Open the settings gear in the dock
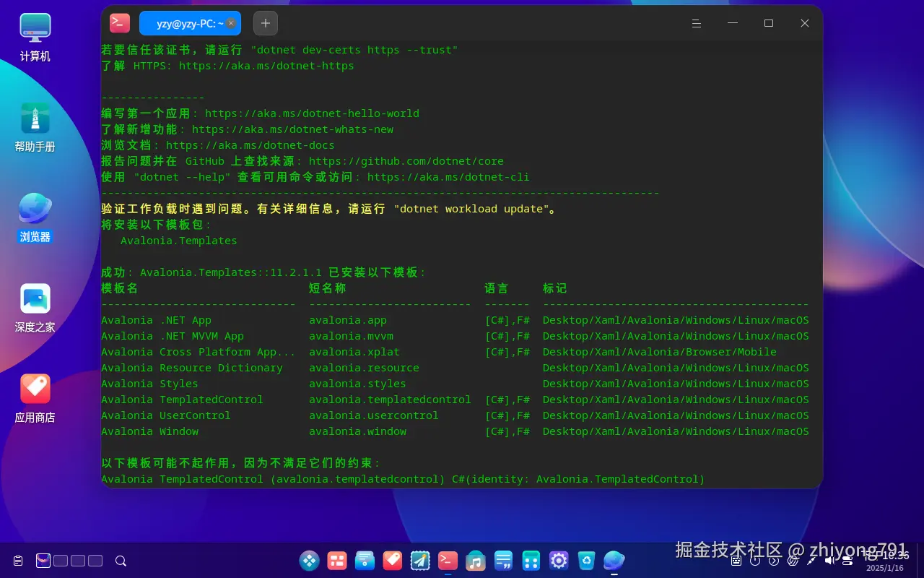The image size is (924, 578). click(559, 560)
